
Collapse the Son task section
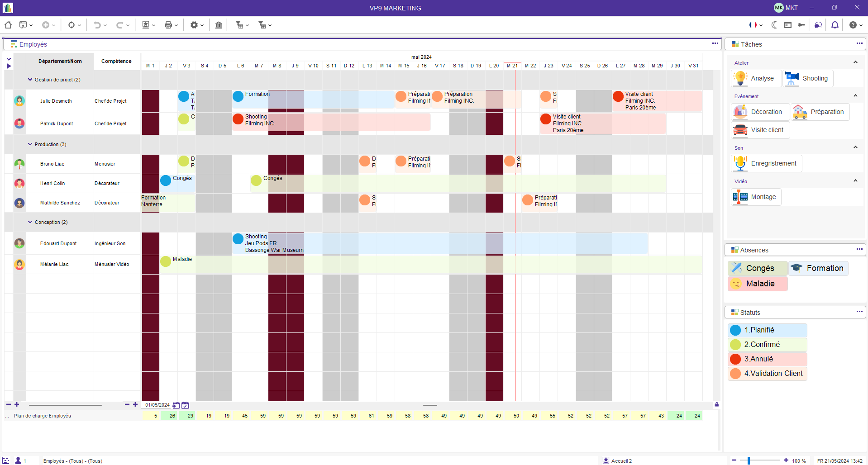tap(855, 147)
